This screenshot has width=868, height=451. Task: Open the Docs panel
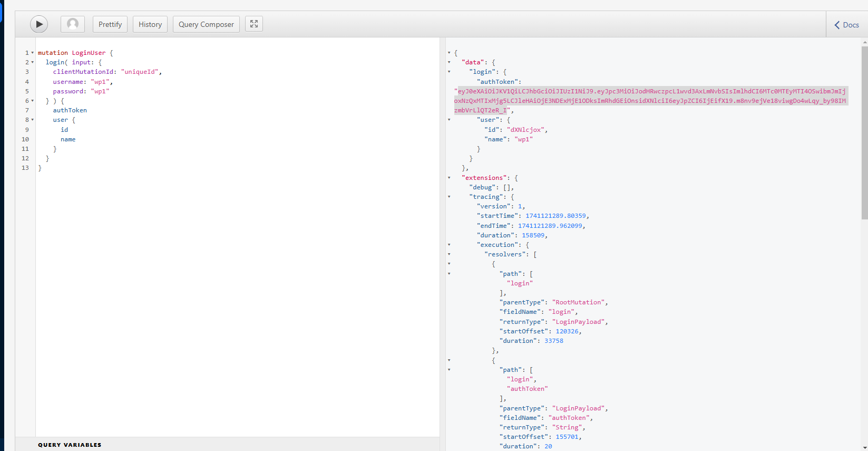pos(846,25)
